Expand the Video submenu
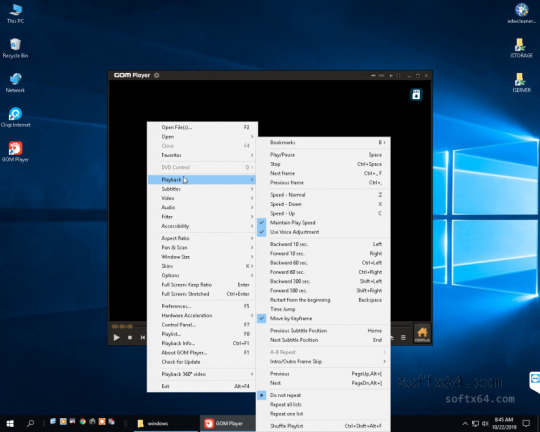Viewport: 540px width, 432px height. 202,198
